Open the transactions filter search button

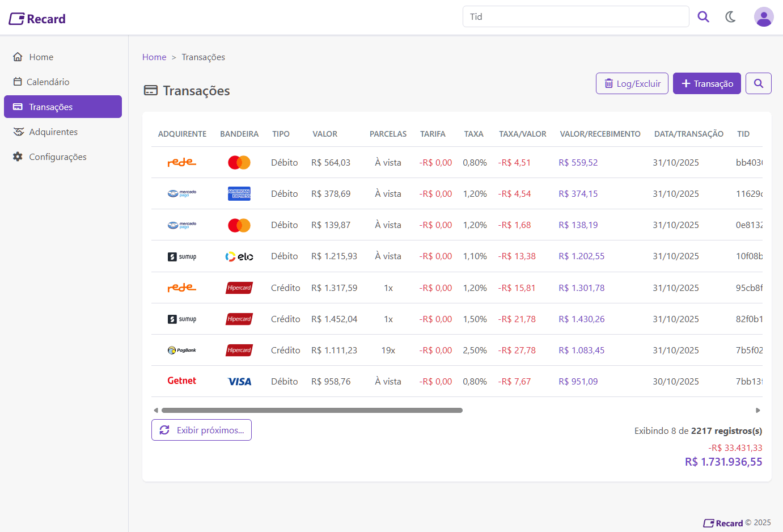[758, 83]
